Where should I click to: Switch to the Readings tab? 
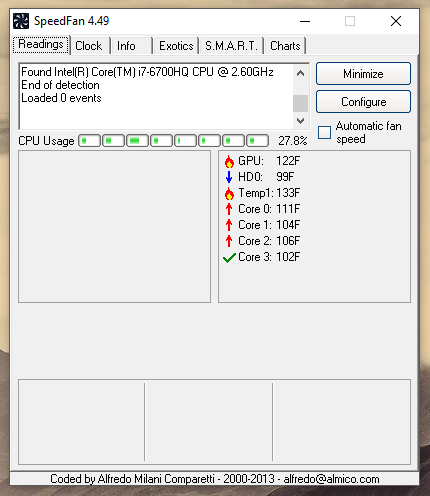click(x=41, y=44)
